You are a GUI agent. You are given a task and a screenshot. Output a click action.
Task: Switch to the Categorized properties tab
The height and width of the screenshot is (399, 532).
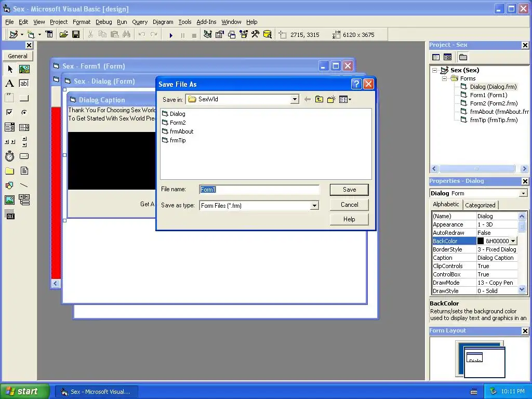[480, 205]
